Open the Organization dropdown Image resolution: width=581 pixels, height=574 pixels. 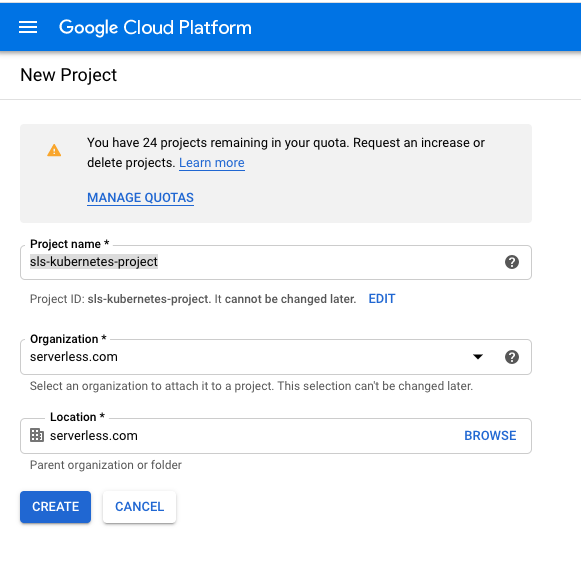pyautogui.click(x=276, y=357)
